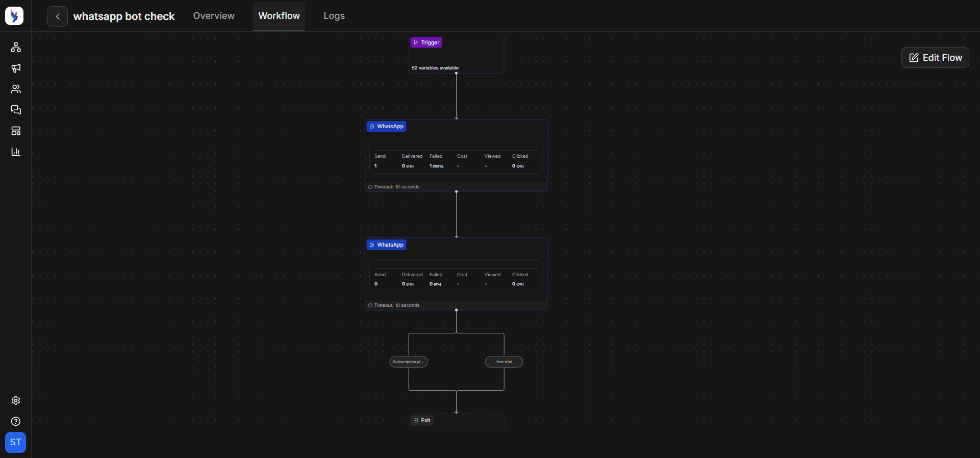Viewport: 980px width, 458px height.
Task: Open the settings gear icon
Action: [16, 400]
